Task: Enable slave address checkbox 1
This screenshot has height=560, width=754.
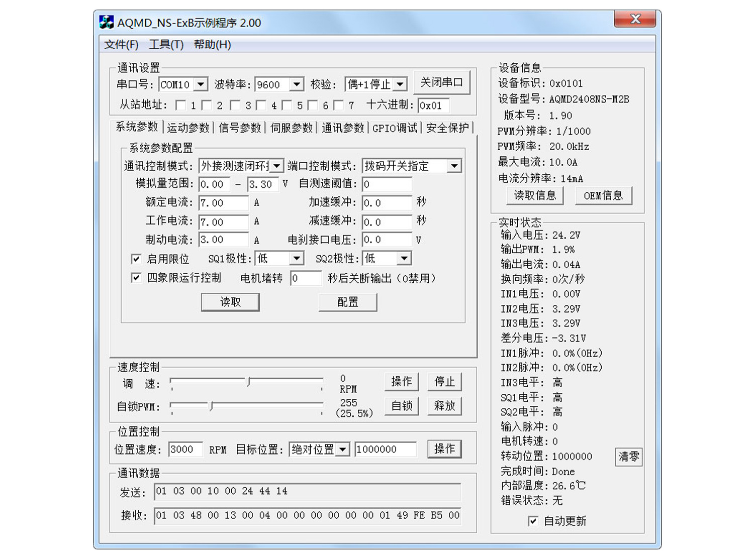Action: pyautogui.click(x=181, y=105)
